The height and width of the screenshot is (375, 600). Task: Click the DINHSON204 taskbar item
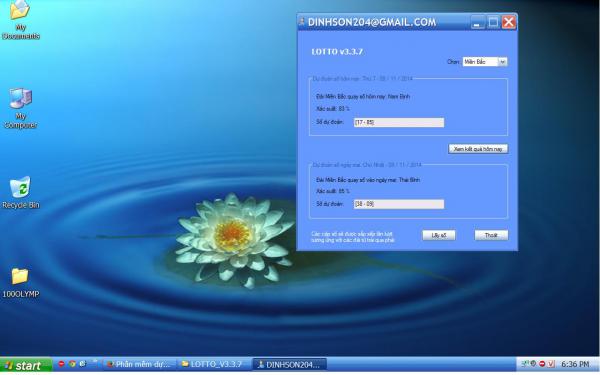tap(290, 364)
